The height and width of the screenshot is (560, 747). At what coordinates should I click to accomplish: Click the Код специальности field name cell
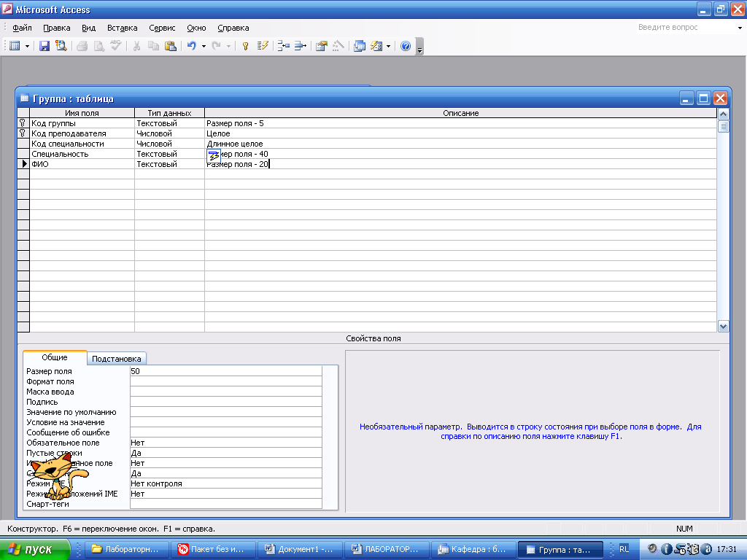82,144
